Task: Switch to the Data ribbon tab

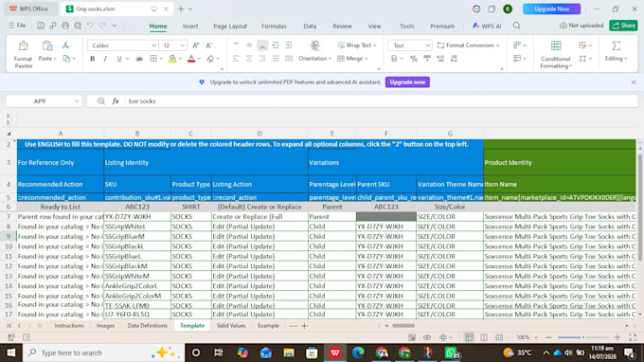Action: pyautogui.click(x=310, y=27)
